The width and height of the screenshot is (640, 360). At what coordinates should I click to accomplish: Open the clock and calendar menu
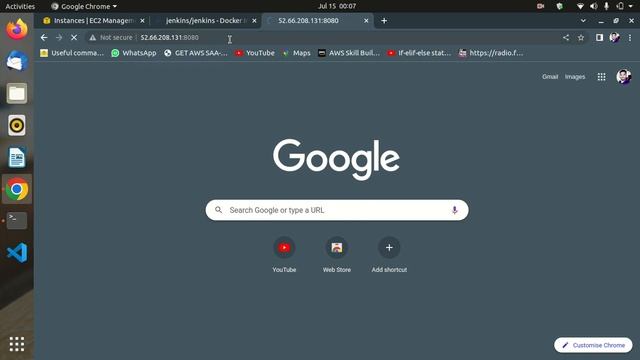pyautogui.click(x=337, y=6)
